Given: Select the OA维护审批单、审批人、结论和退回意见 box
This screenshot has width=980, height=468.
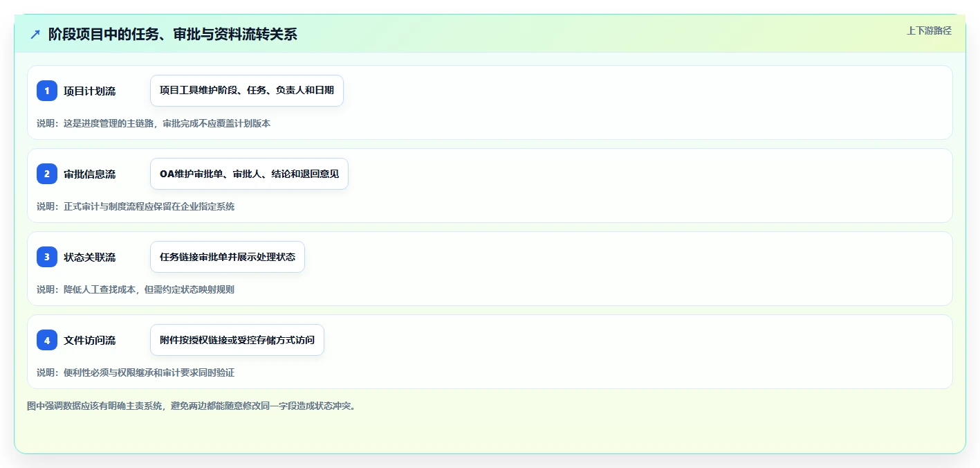Looking at the screenshot, I should [x=249, y=174].
